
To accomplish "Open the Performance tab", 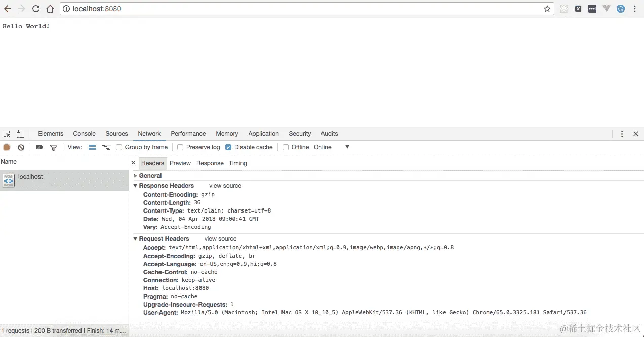I will point(188,134).
